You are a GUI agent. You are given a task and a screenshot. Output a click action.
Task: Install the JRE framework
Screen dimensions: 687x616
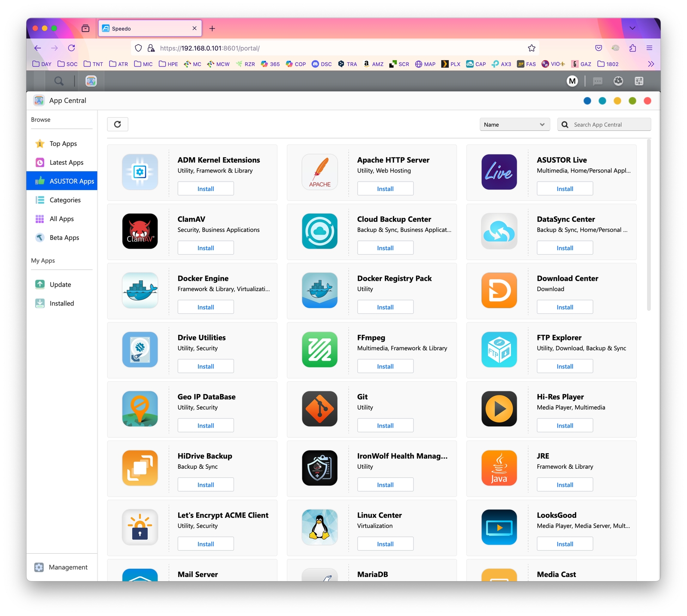(x=565, y=485)
